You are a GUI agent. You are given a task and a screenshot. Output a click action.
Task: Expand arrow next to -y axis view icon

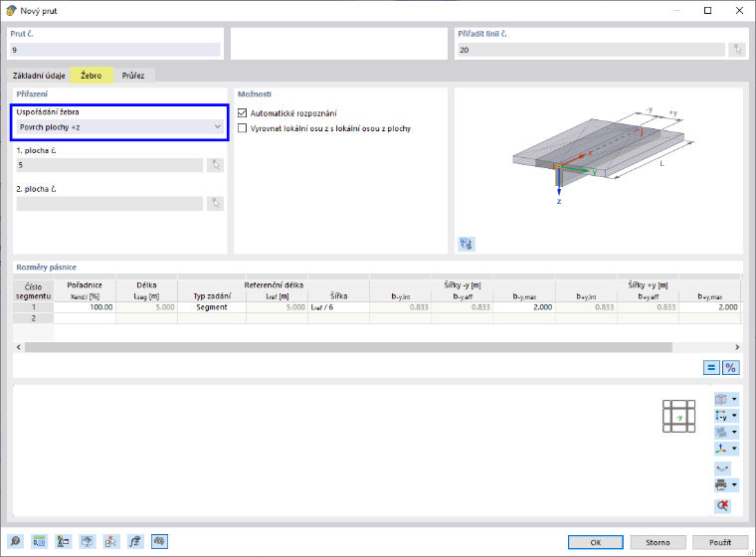(x=734, y=416)
